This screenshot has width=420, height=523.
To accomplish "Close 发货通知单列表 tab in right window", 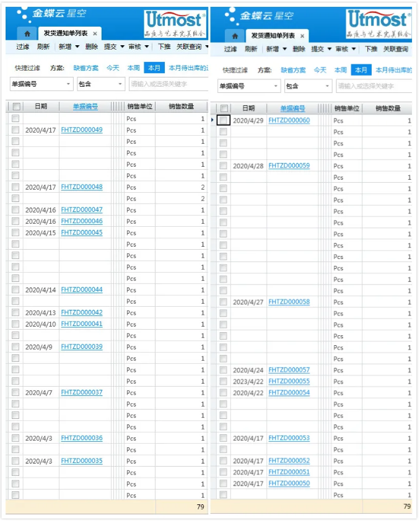I will 302,36.
